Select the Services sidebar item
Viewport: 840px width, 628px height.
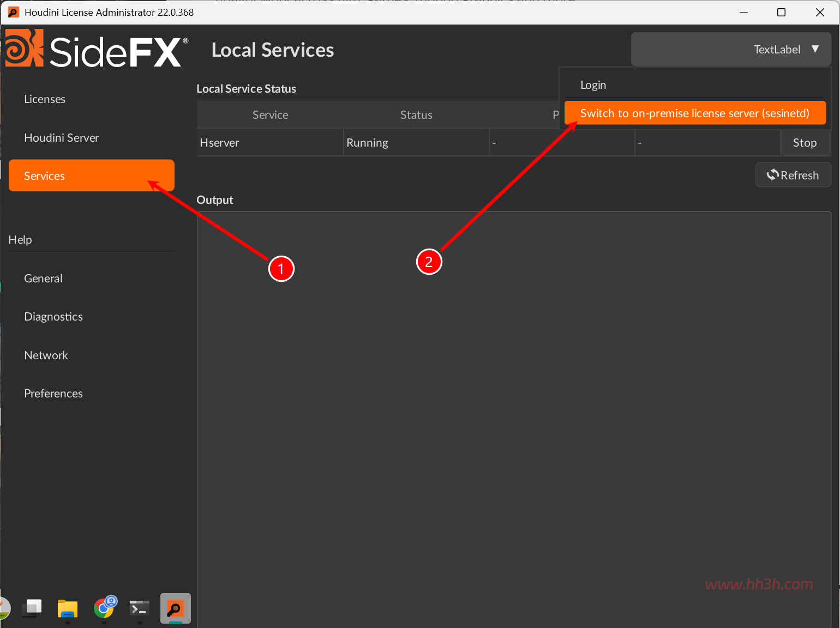pyautogui.click(x=92, y=176)
